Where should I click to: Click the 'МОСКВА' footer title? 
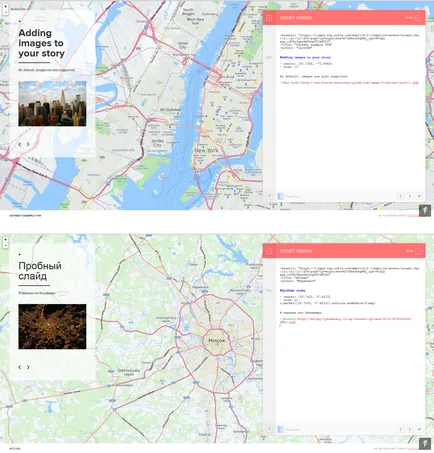[x=15, y=448]
